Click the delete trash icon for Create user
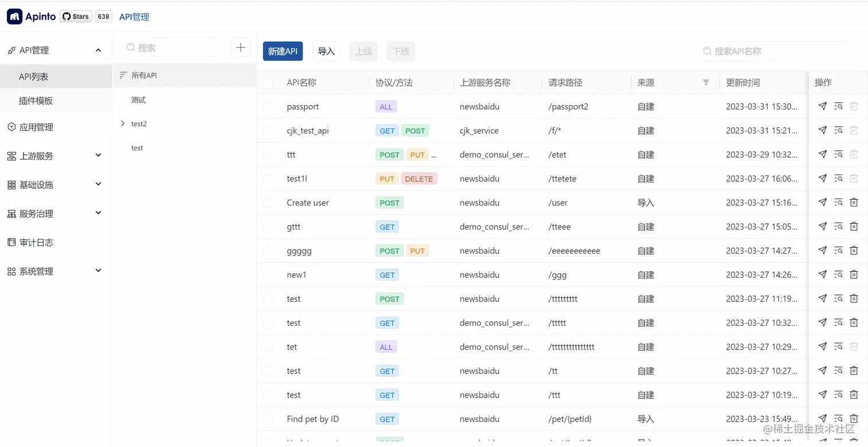 pyautogui.click(x=854, y=202)
